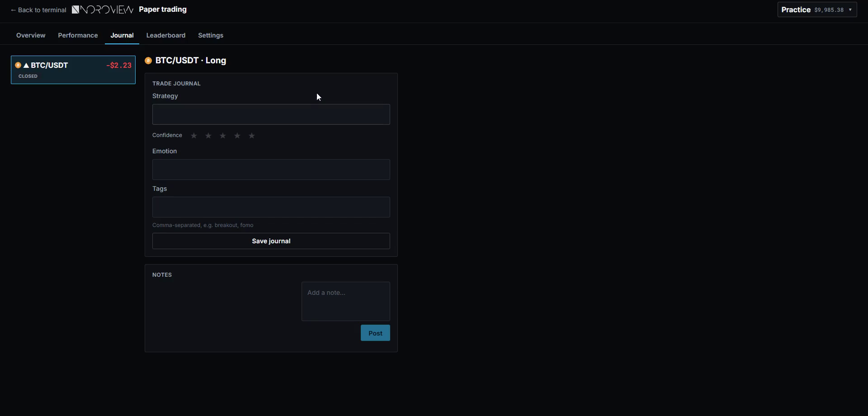Focus the Tags input field

click(x=271, y=207)
